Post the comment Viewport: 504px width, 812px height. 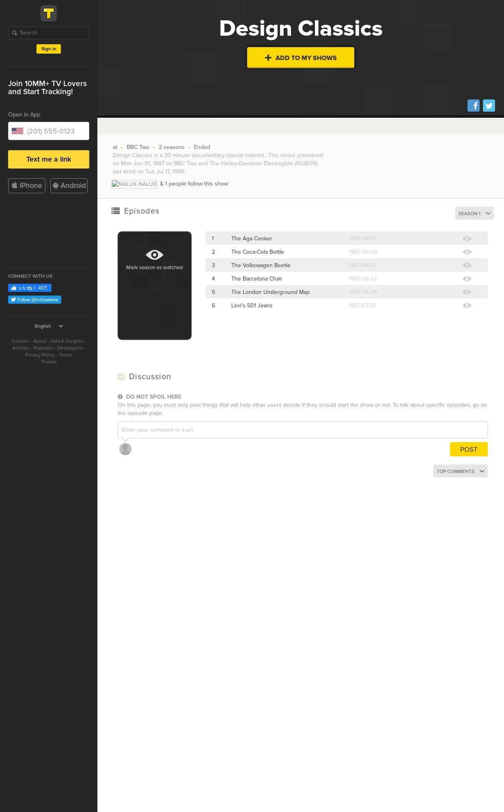[x=469, y=449]
